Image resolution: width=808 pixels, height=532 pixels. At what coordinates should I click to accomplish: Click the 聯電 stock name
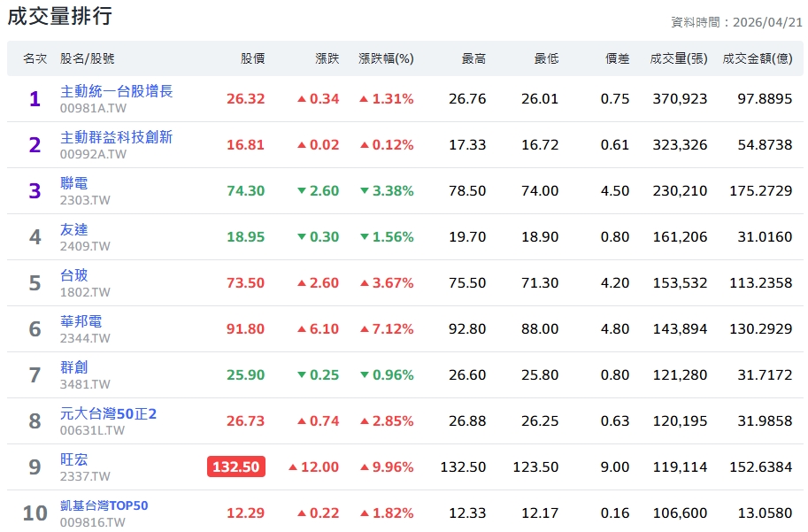(x=74, y=183)
